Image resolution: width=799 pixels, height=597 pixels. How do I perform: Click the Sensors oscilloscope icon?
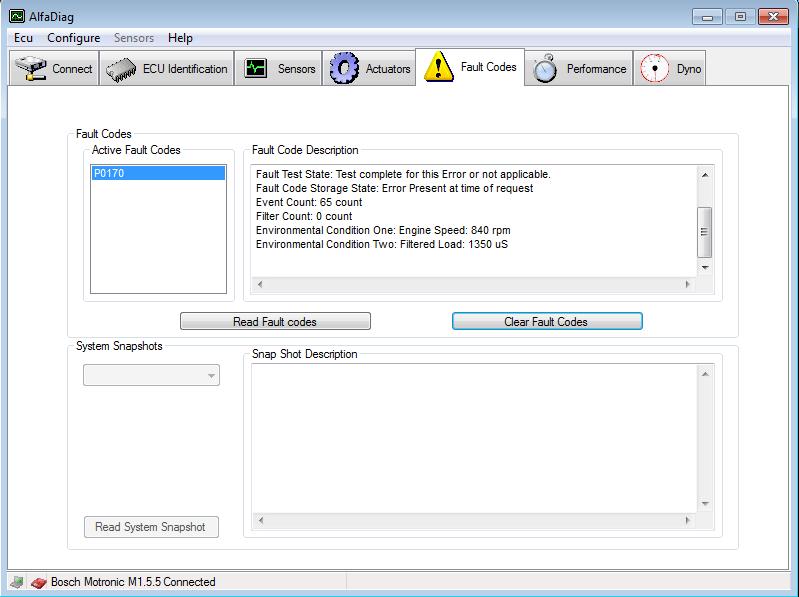(255, 68)
